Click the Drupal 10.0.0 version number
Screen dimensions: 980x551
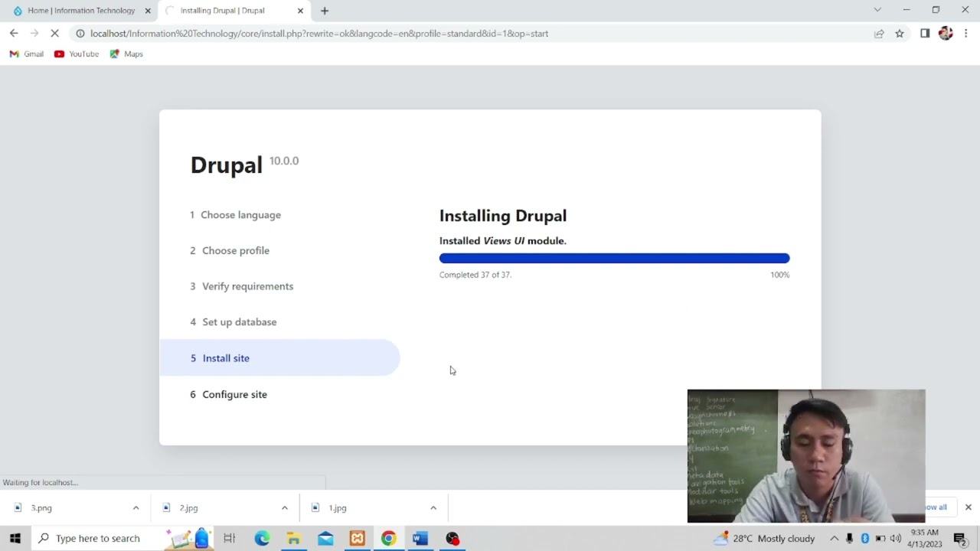coord(284,161)
